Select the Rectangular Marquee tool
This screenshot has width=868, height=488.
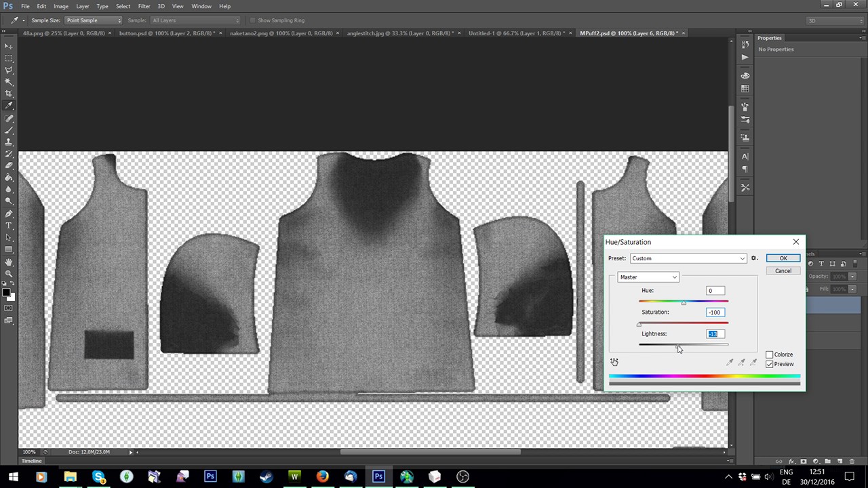(x=9, y=58)
